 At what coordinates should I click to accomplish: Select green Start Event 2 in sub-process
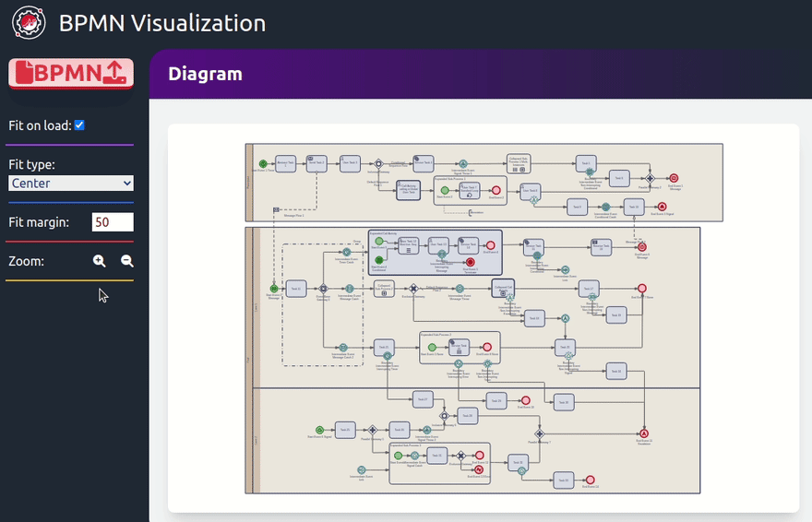[445, 190]
